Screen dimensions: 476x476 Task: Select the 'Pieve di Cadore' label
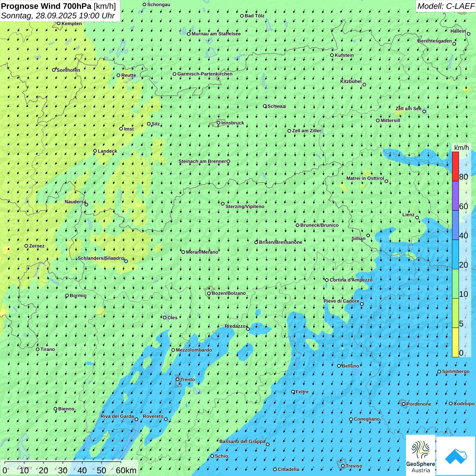pos(341,301)
